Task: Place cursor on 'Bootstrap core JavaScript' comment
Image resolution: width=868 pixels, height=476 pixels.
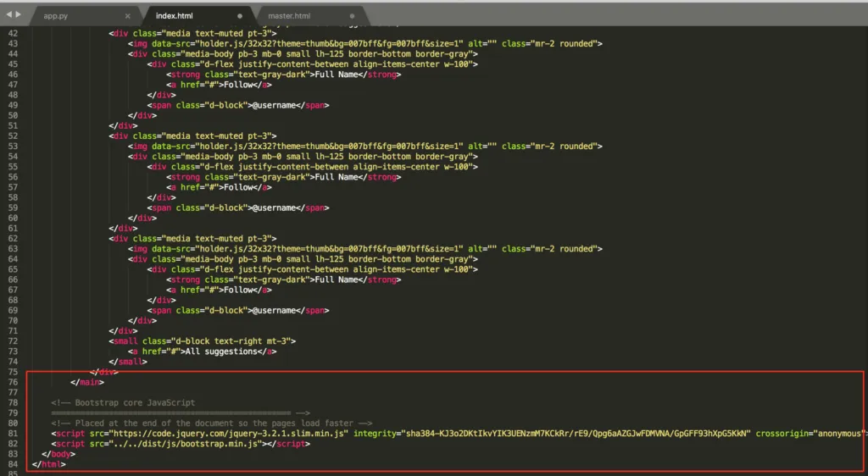Action: click(x=123, y=403)
